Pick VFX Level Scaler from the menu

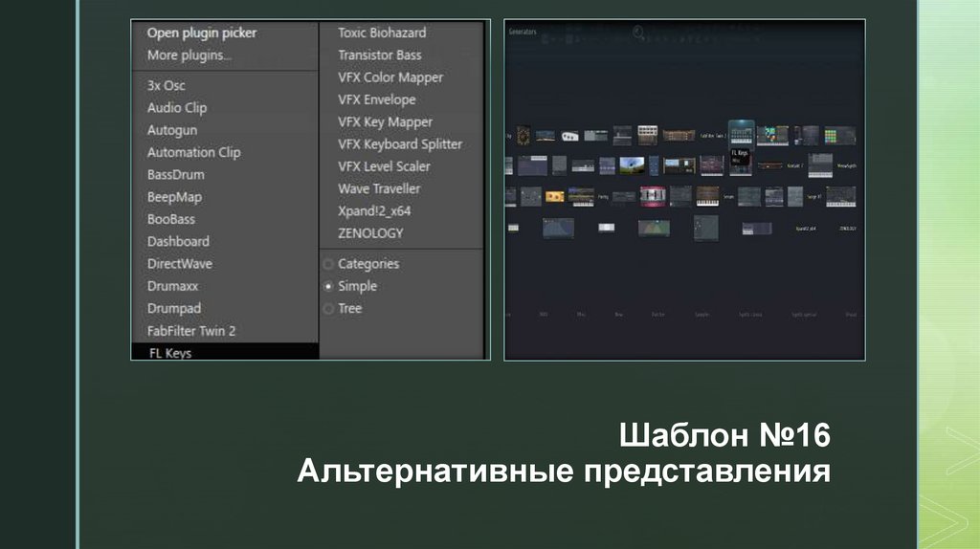point(384,166)
